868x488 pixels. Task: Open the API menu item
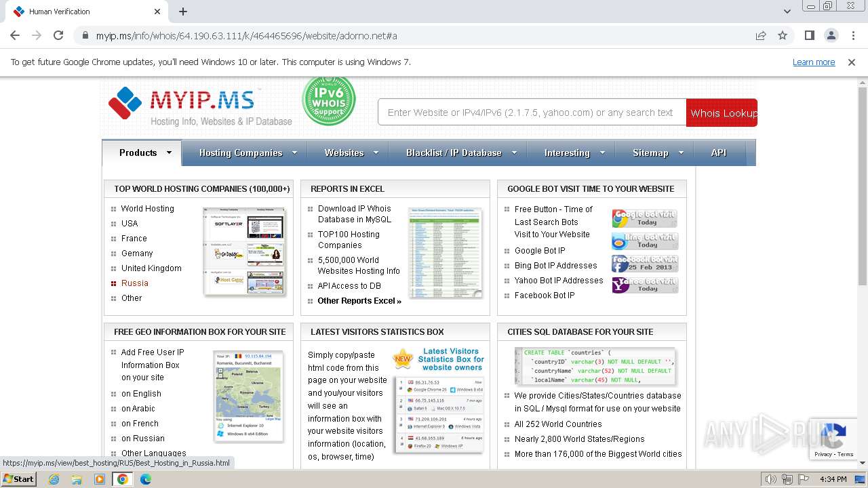[x=719, y=152]
